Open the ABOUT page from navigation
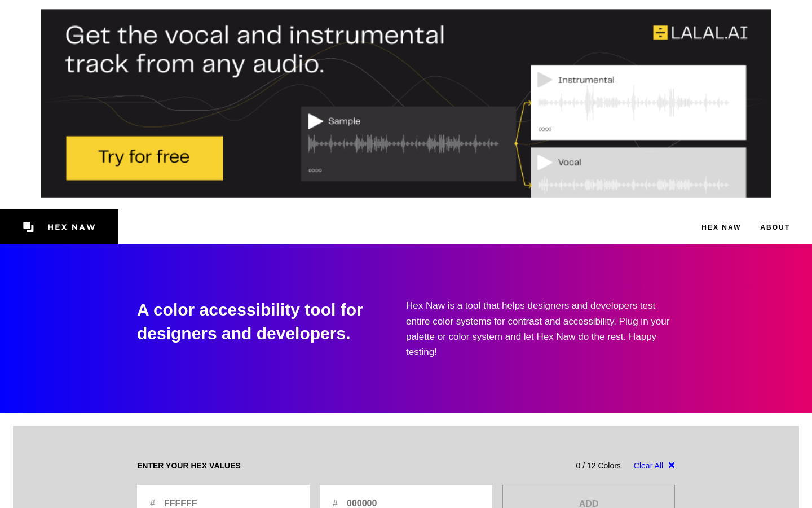 point(775,227)
